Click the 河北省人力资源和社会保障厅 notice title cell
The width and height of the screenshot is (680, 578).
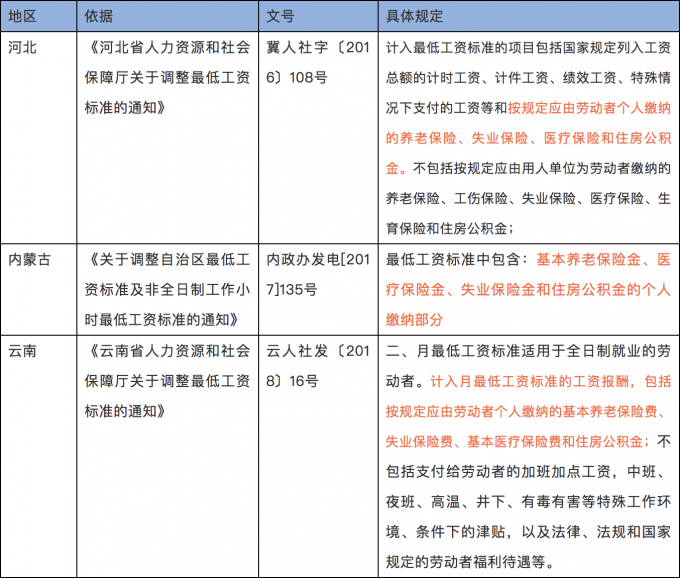coord(168,77)
